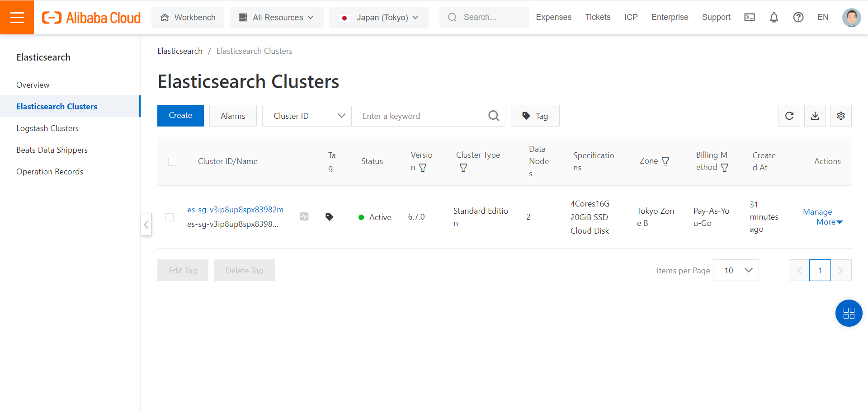Go to Overview in sidebar

click(x=70, y=85)
